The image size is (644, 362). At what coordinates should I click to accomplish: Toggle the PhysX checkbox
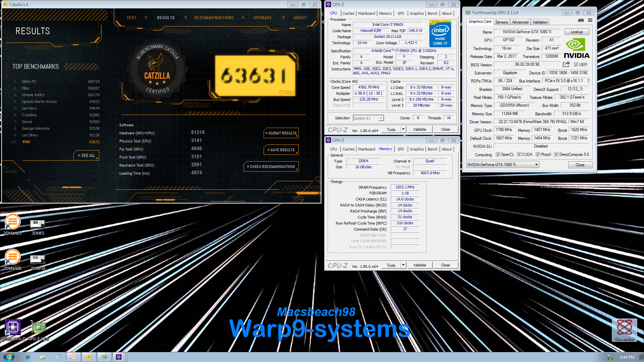(538, 155)
